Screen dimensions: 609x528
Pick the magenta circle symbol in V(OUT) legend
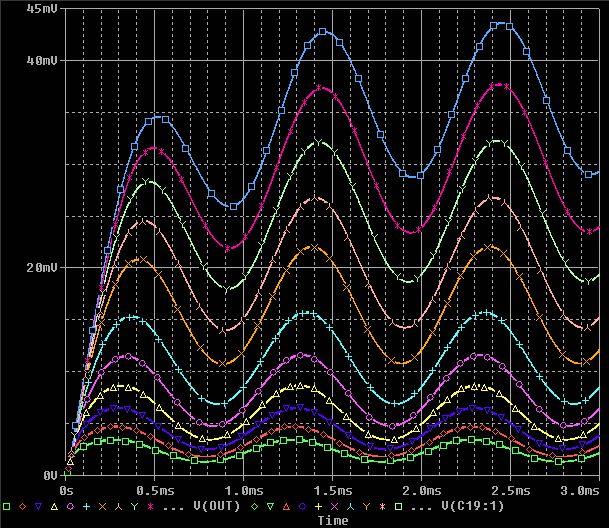[70, 506]
